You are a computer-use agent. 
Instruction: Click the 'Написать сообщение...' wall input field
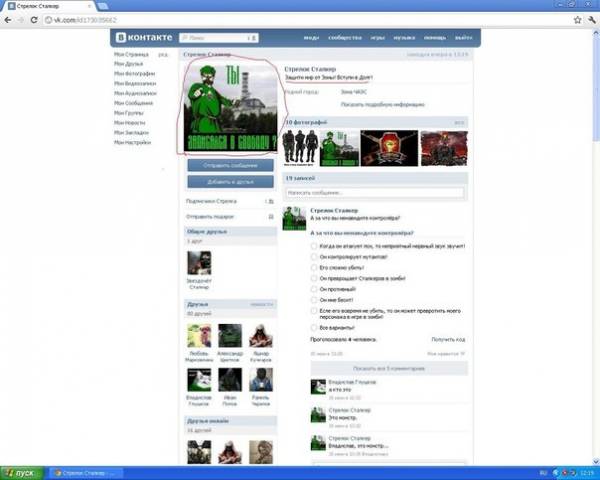tap(374, 192)
